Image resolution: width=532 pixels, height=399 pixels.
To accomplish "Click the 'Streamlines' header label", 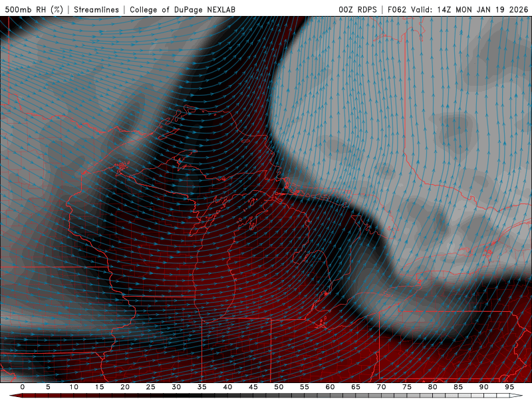I will click(x=96, y=9).
